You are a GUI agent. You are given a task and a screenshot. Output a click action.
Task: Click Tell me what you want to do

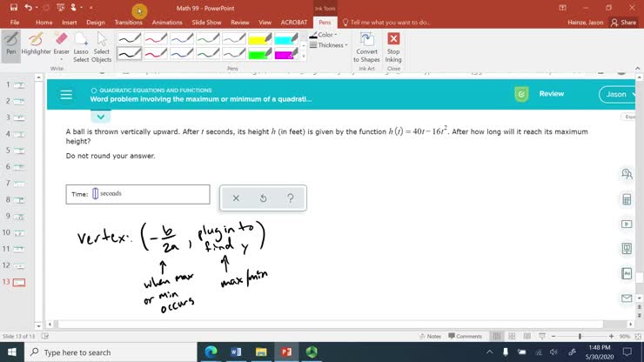[x=387, y=23]
